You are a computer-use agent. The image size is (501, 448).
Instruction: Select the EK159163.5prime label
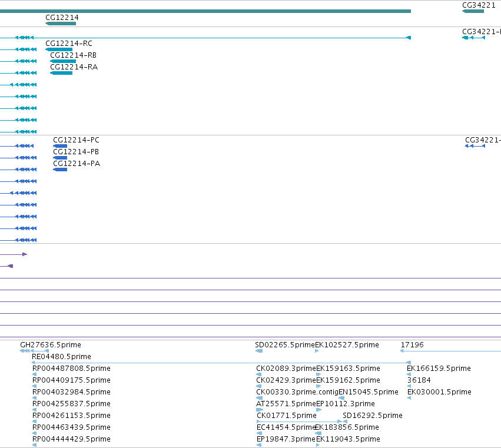[348, 369]
